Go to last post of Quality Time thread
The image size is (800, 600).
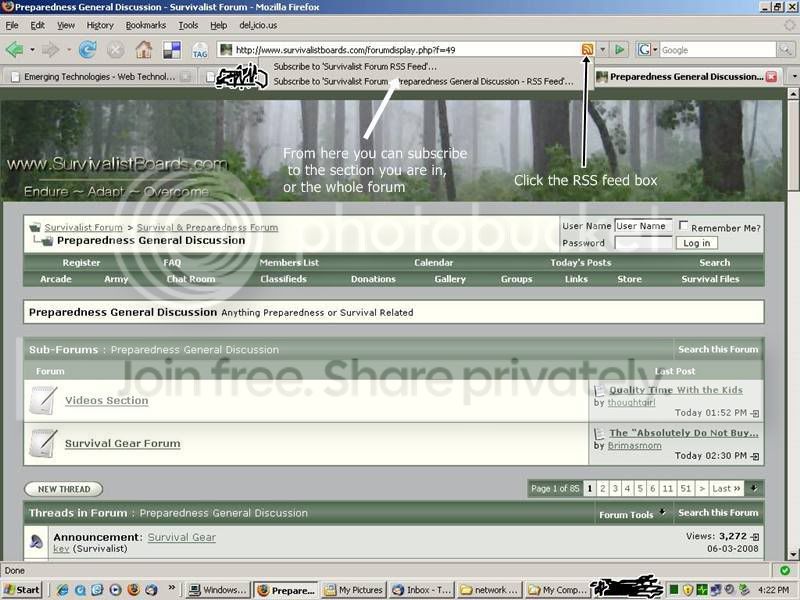click(x=755, y=413)
